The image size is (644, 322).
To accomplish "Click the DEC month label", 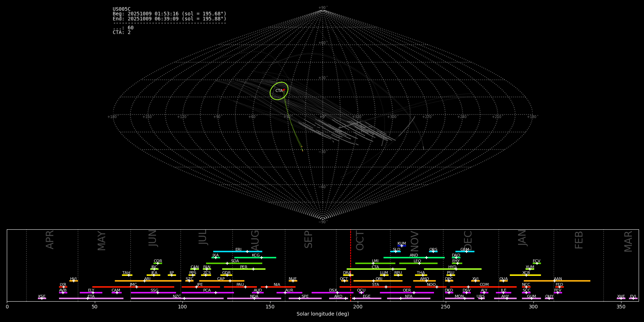I will click(x=468, y=240).
